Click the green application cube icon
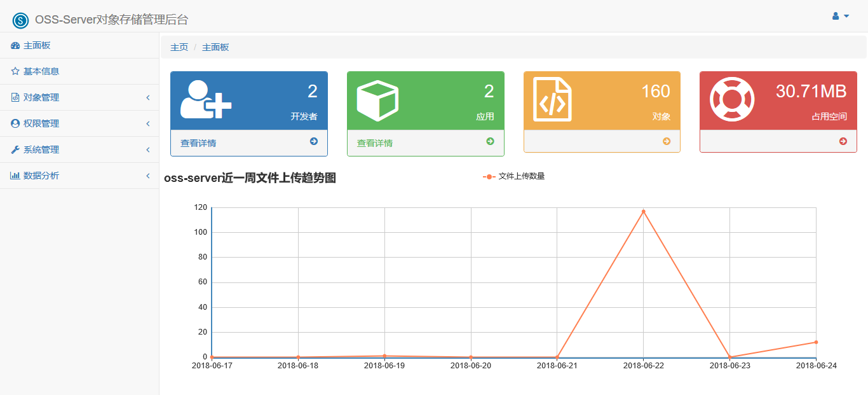 coord(377,100)
